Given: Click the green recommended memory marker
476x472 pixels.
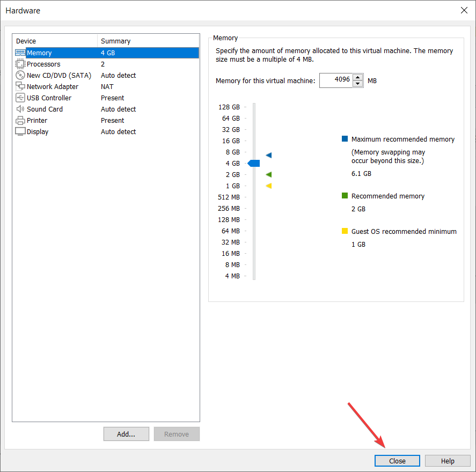Looking at the screenshot, I should [x=269, y=174].
